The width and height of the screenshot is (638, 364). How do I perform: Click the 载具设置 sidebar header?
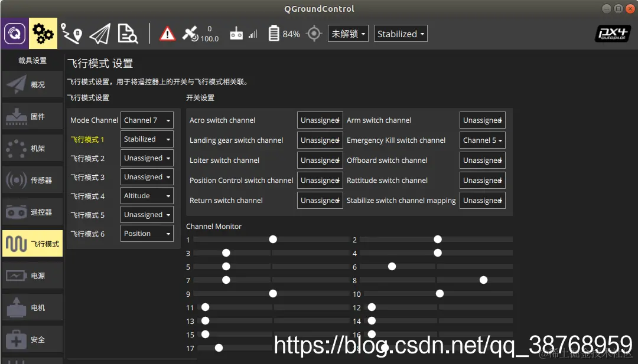(x=32, y=61)
